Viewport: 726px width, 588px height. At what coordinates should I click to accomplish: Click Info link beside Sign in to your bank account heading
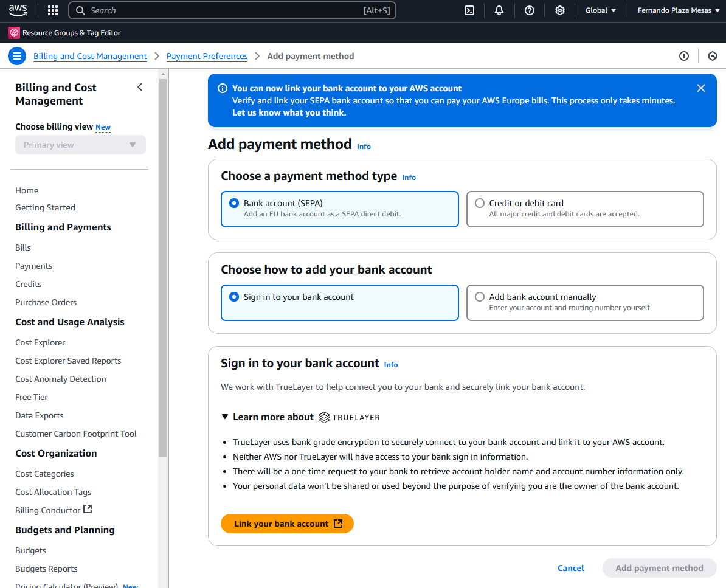(391, 365)
